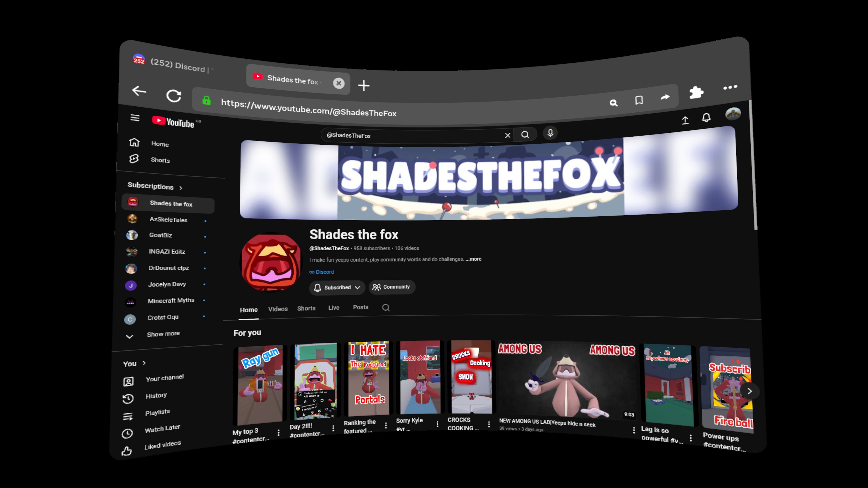Open the channel Shorts tab

tap(306, 308)
